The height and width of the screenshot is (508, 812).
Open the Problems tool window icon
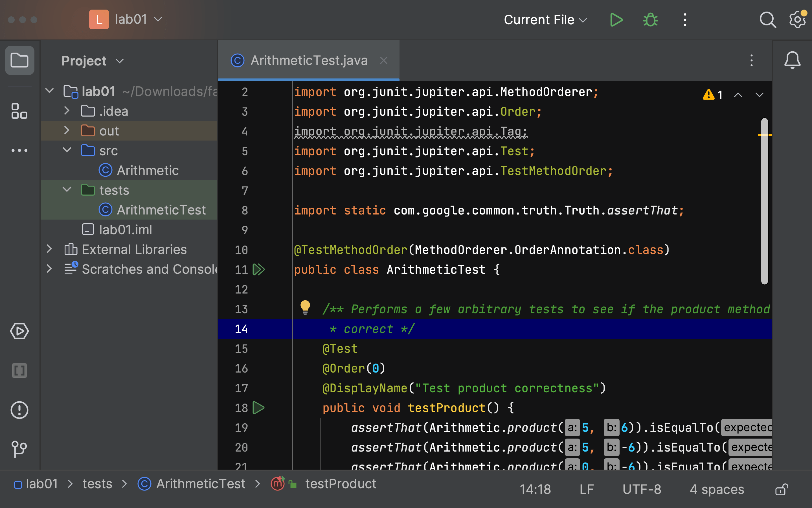pyautogui.click(x=19, y=410)
